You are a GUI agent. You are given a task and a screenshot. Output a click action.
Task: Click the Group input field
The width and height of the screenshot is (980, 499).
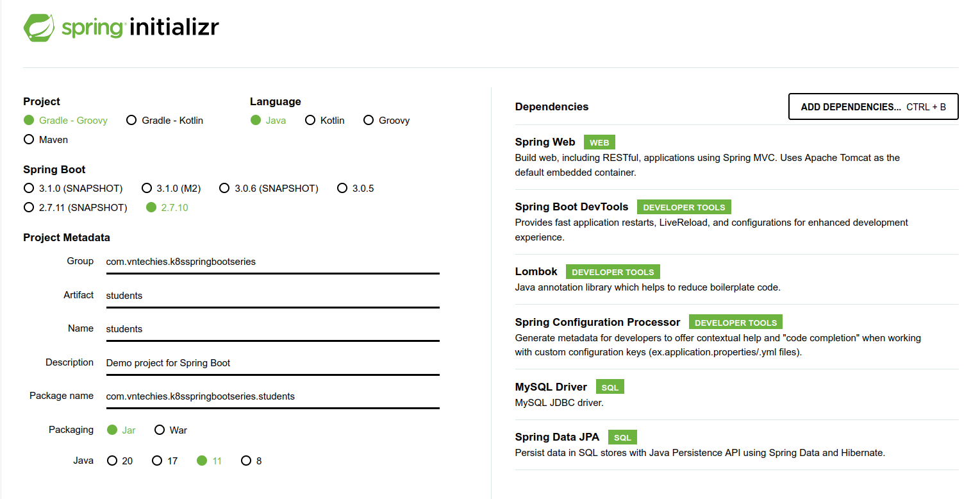[272, 262]
